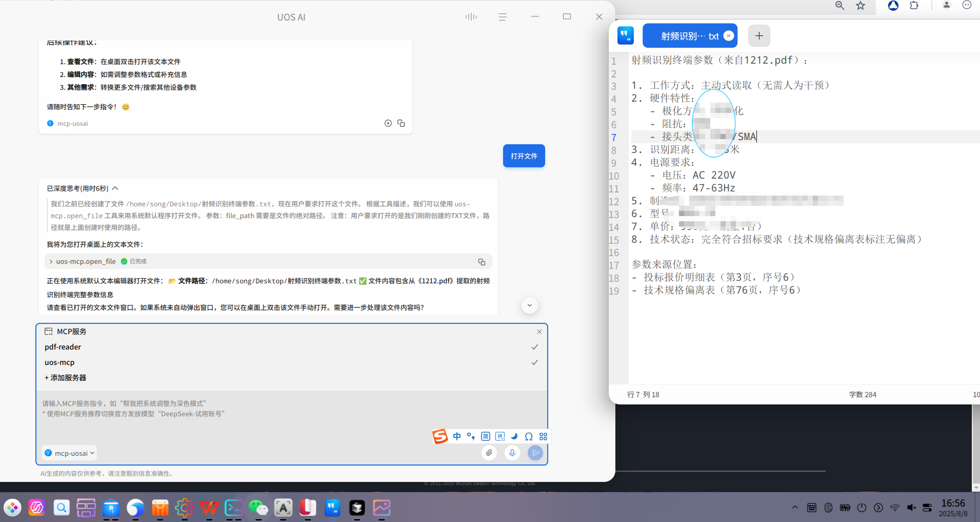Copy the uos-mcp.open_file tool result
The image size is (980, 522).
482,262
